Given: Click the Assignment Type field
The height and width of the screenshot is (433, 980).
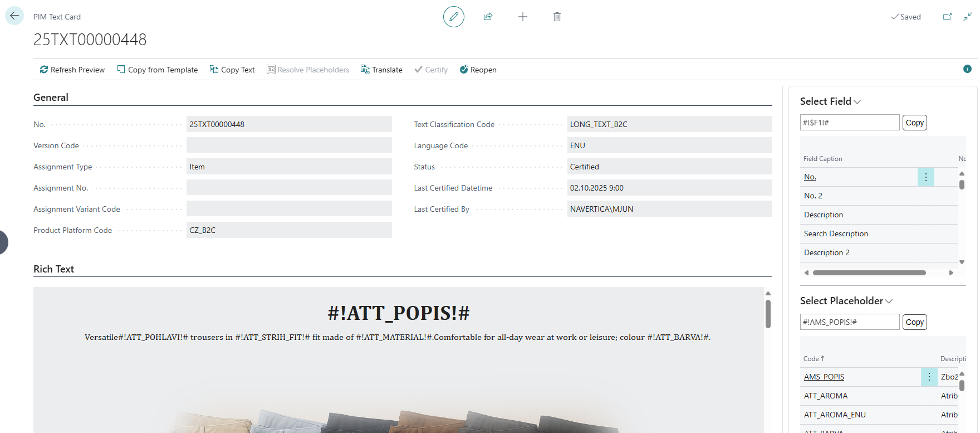Looking at the screenshot, I should tap(289, 167).
